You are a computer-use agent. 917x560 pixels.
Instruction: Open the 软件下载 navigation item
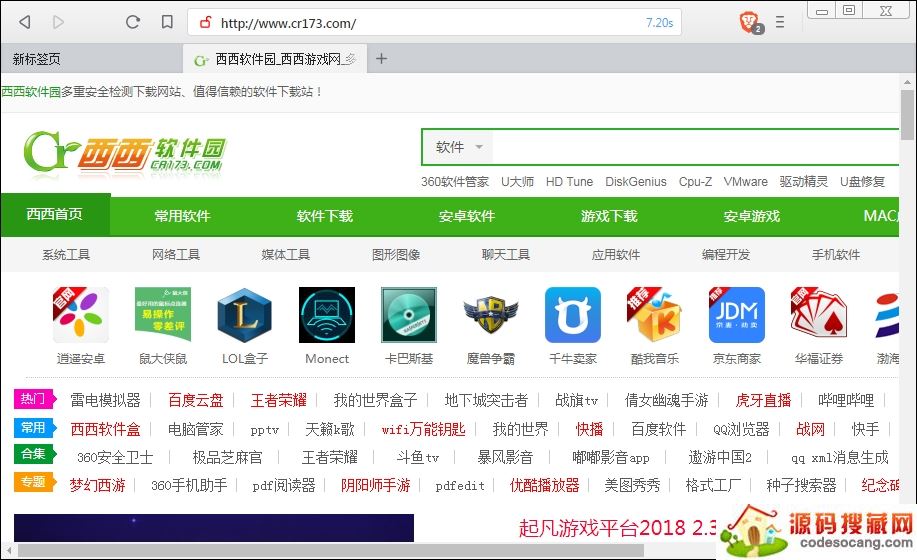click(x=325, y=216)
